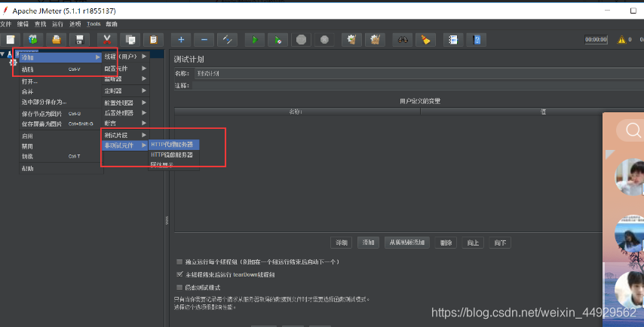Select HTTP代理服务器 from submenu

pyautogui.click(x=173, y=145)
